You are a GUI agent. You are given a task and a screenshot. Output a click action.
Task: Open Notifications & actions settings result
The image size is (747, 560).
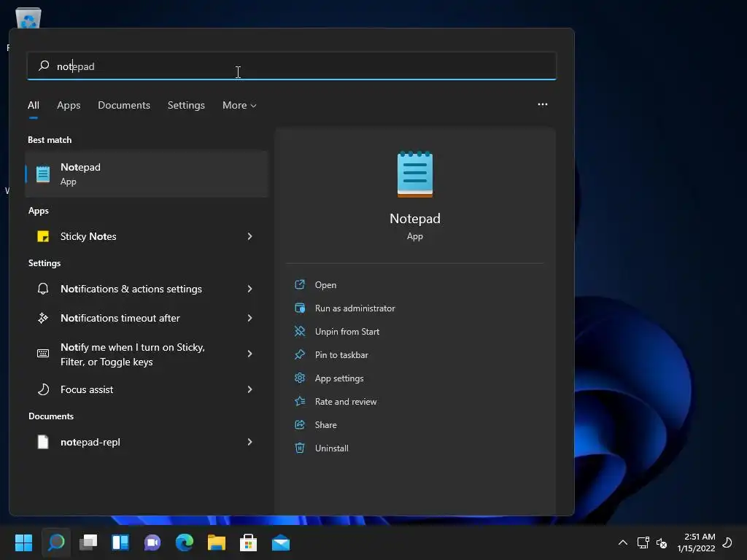(147, 289)
